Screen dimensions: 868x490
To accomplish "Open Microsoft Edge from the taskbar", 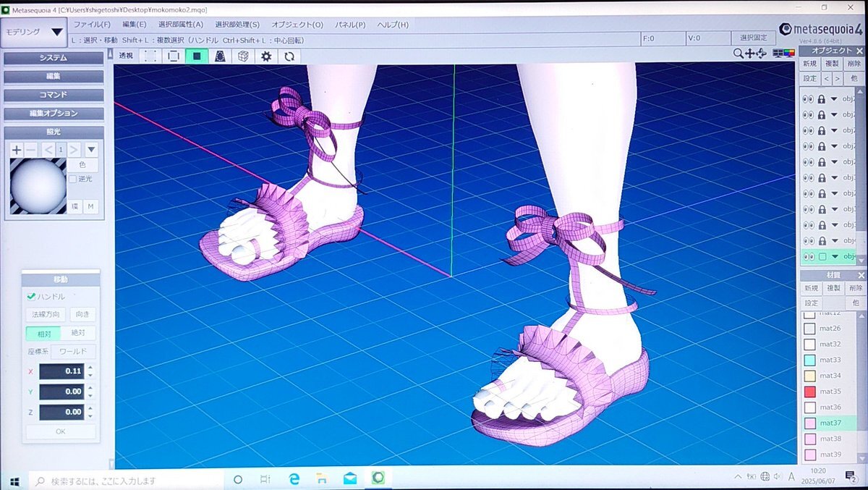I will pos(294,479).
